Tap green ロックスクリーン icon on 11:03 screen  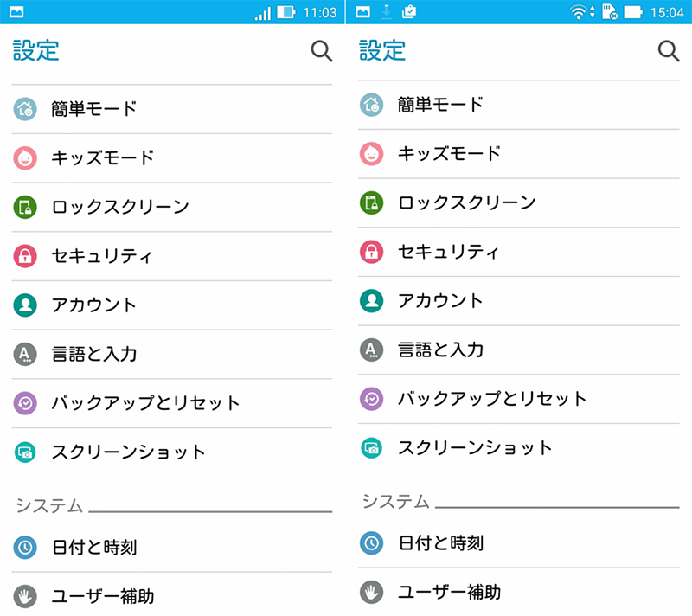[x=26, y=207]
